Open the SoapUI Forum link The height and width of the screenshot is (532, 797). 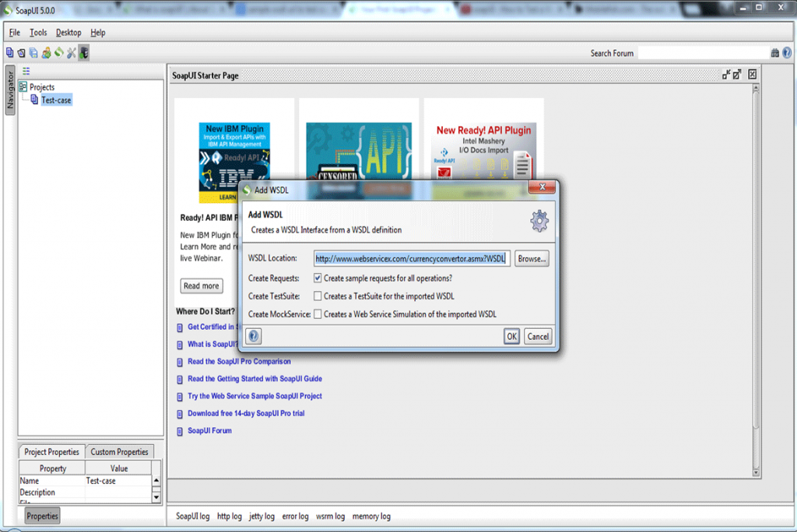(x=210, y=430)
